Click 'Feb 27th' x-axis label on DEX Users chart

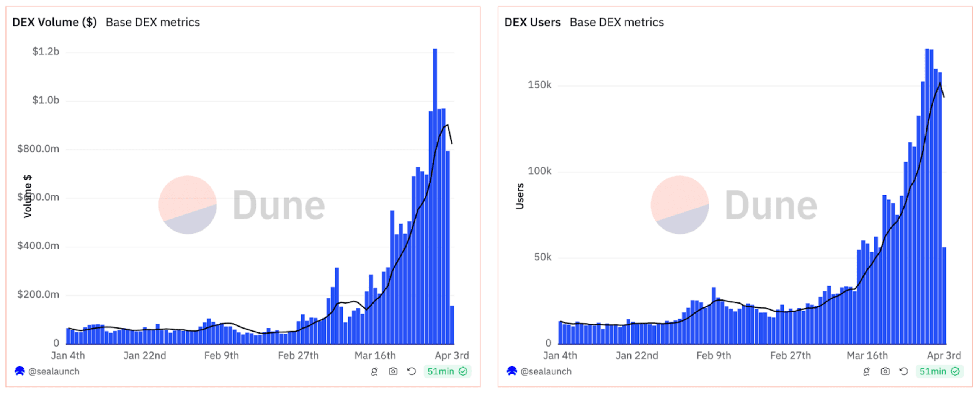tap(791, 355)
